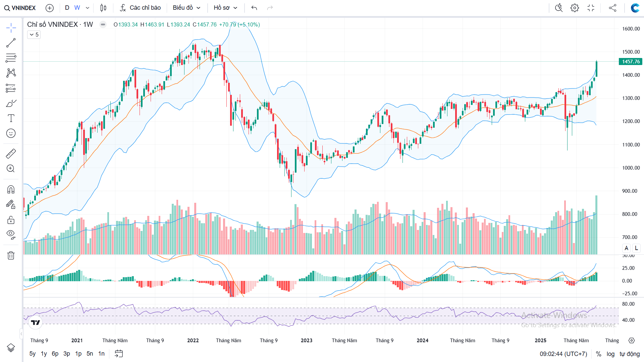Image resolution: width=644 pixels, height=362 pixels.
Task: Click the 1457.76 current price label
Action: coord(630,61)
